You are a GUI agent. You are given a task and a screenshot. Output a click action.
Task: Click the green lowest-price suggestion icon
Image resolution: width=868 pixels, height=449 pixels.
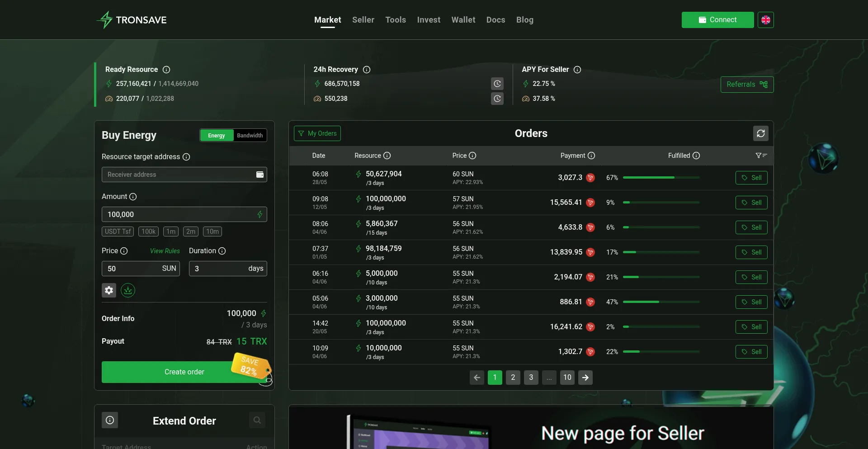pyautogui.click(x=128, y=290)
